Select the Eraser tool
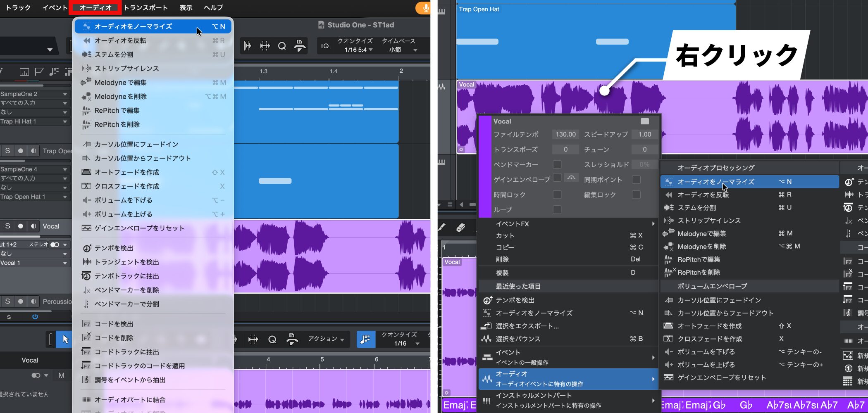The width and height of the screenshot is (868, 413). (x=460, y=227)
